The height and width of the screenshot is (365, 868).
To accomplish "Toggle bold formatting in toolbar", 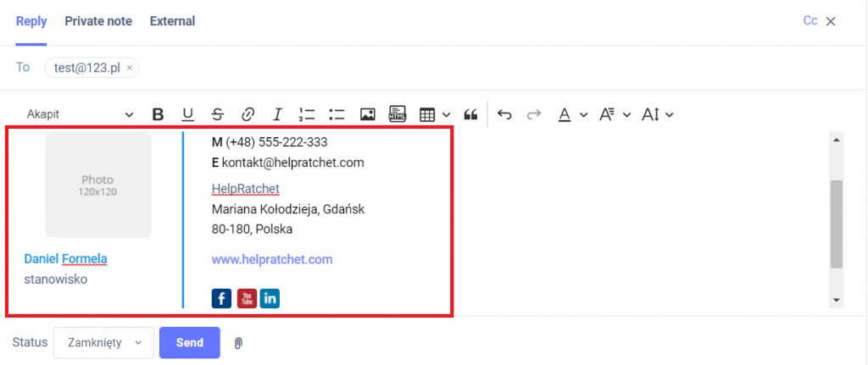I will [x=158, y=114].
